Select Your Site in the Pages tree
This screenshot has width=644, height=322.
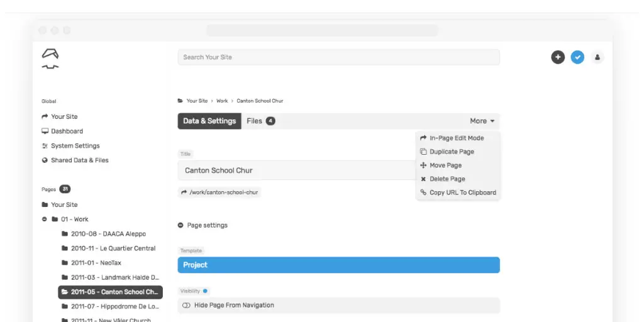[x=64, y=204]
